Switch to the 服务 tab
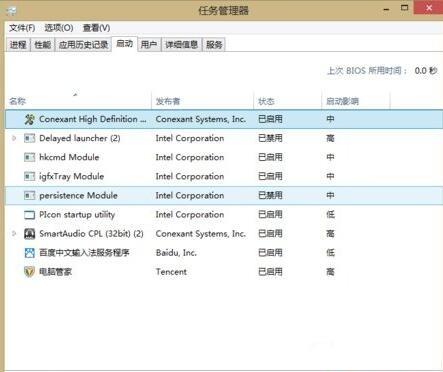 (214, 45)
